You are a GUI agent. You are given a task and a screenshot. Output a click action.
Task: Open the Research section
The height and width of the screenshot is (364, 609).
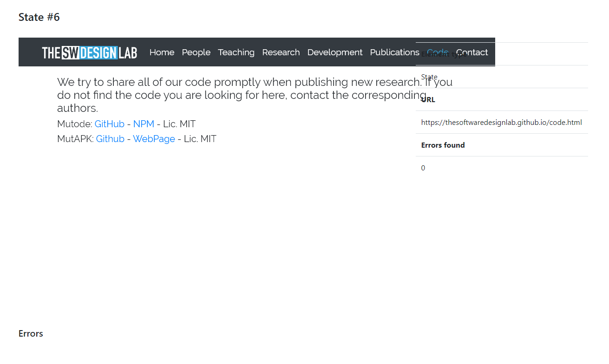click(281, 52)
